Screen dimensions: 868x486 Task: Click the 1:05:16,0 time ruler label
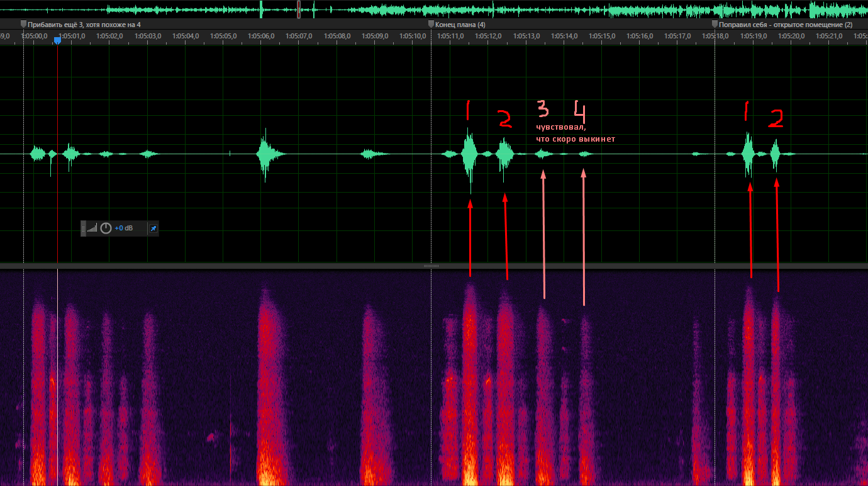pos(640,36)
